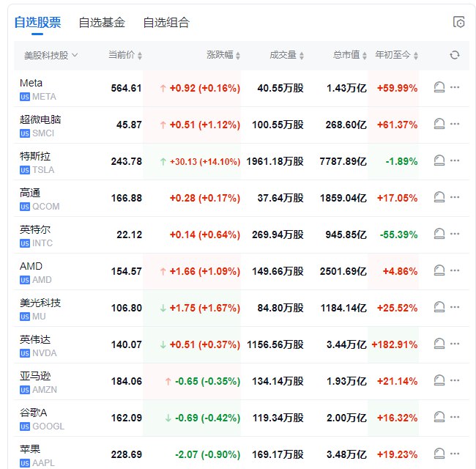This screenshot has height=469, width=476.
Task: Open 美光科技 stock details
Action: coord(40,303)
